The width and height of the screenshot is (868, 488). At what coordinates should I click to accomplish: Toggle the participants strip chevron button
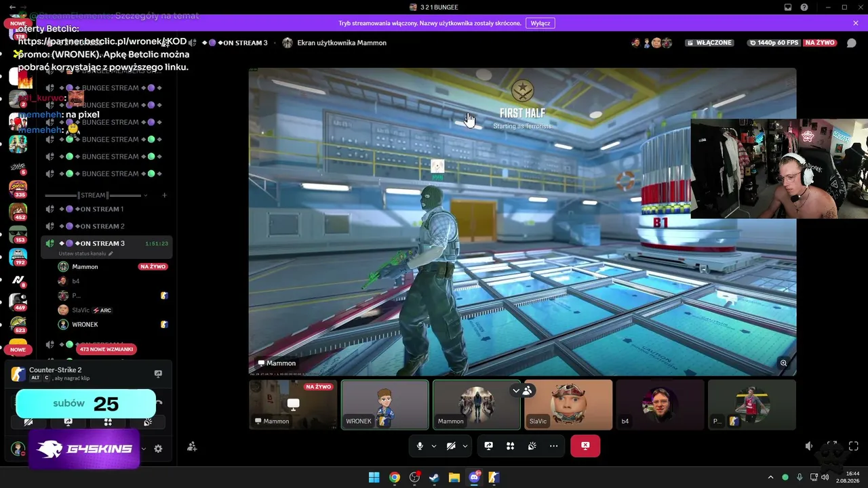516,390
